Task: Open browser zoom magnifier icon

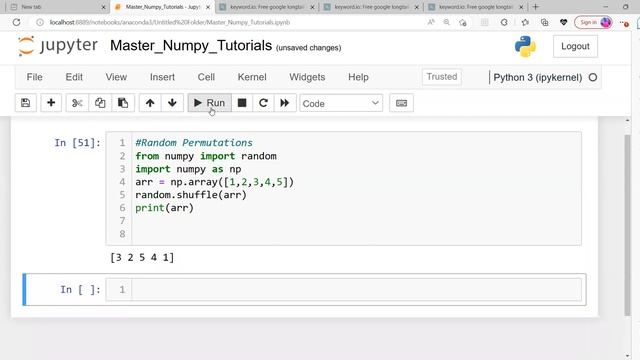Action: (447, 22)
